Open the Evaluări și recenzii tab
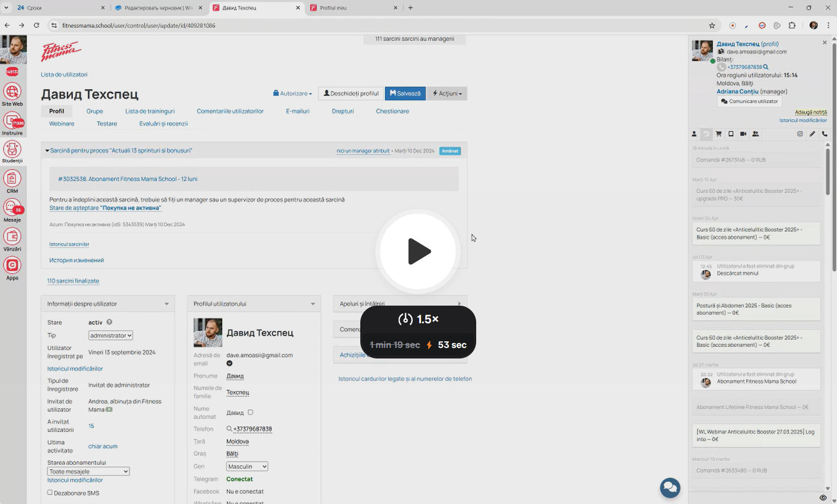 pyautogui.click(x=163, y=124)
